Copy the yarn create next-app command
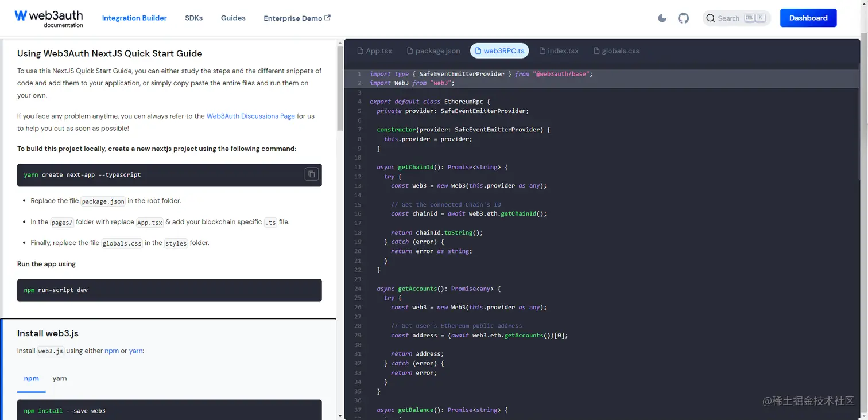868x420 pixels. [x=311, y=174]
